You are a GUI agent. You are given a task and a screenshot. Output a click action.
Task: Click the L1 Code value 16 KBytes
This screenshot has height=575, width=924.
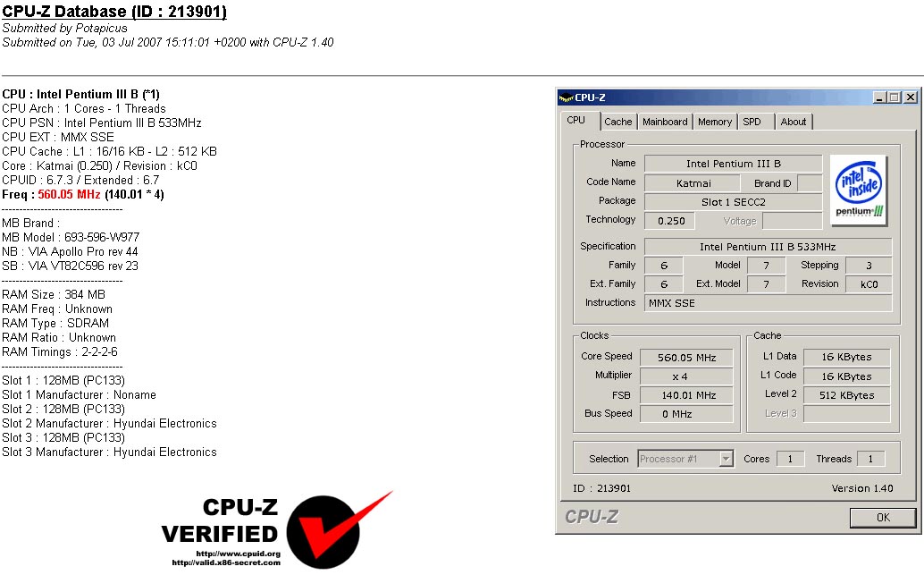(847, 376)
